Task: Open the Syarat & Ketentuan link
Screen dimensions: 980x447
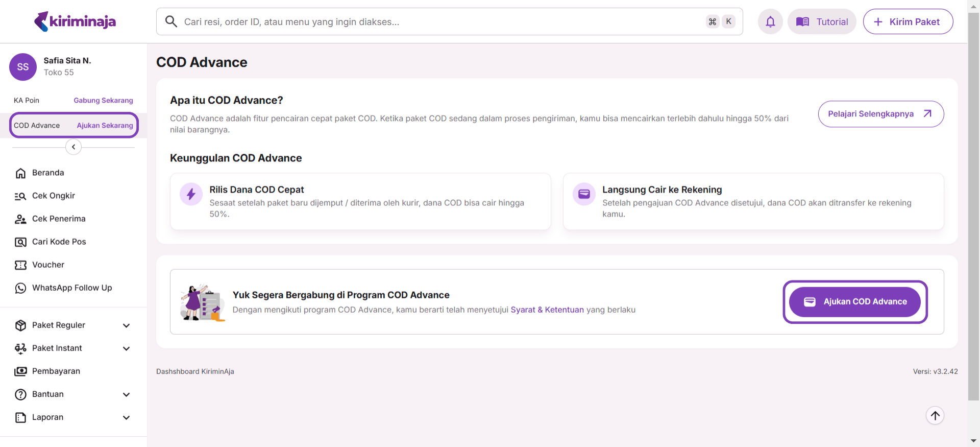Action: pyautogui.click(x=547, y=310)
